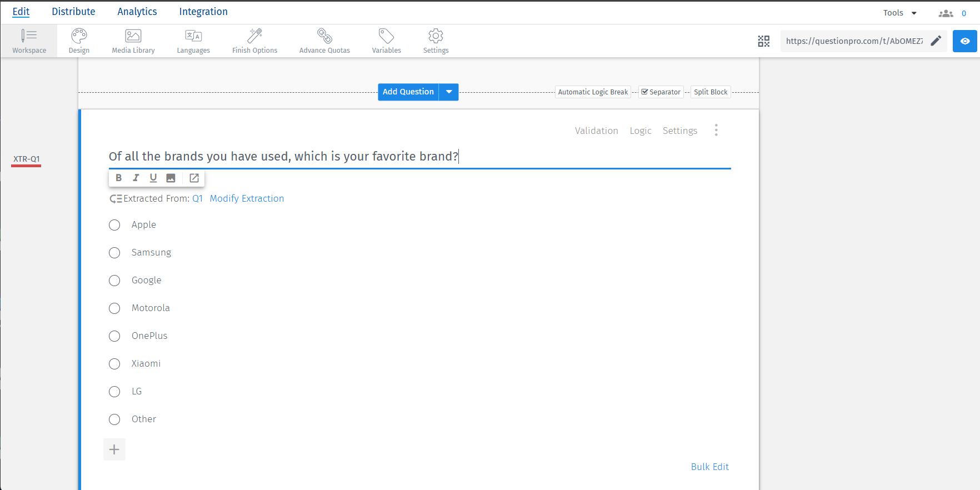
Task: Edit the Samsung answer text
Action: [151, 253]
